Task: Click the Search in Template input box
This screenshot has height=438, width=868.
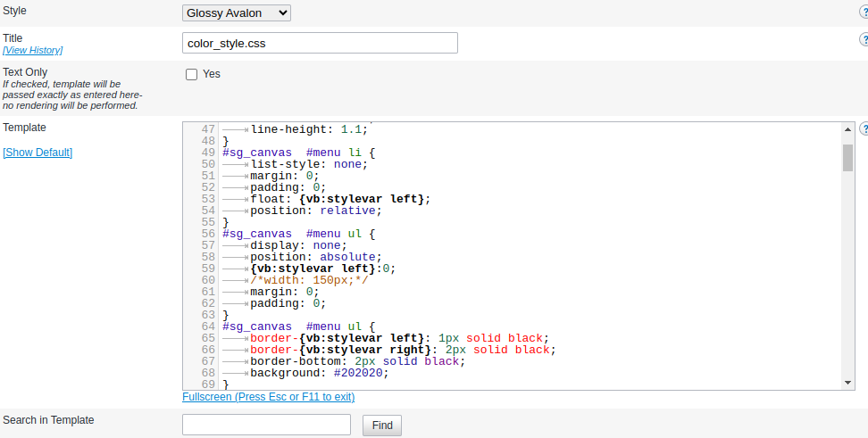Action: [x=266, y=425]
